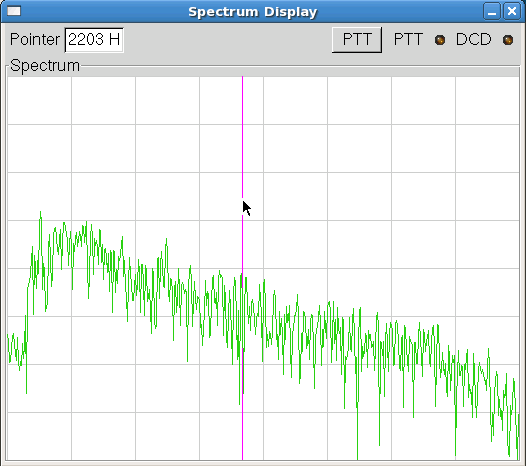Click the top-left grid cell of spectrum
Screen dimensions: 526x466
coord(40,100)
